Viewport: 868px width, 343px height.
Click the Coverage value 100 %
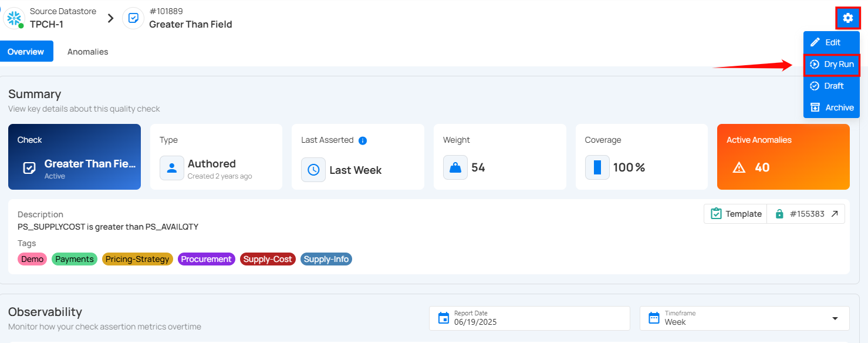coord(629,167)
